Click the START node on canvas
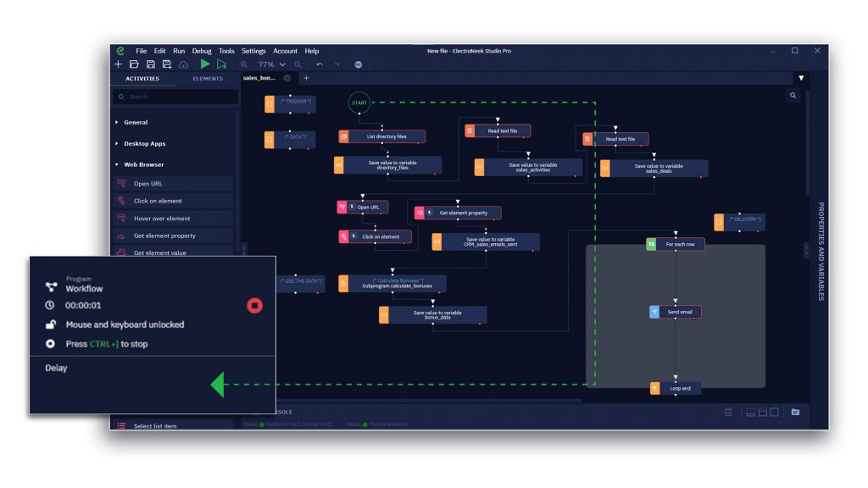Image resolution: width=868 pixels, height=488 pixels. [359, 103]
